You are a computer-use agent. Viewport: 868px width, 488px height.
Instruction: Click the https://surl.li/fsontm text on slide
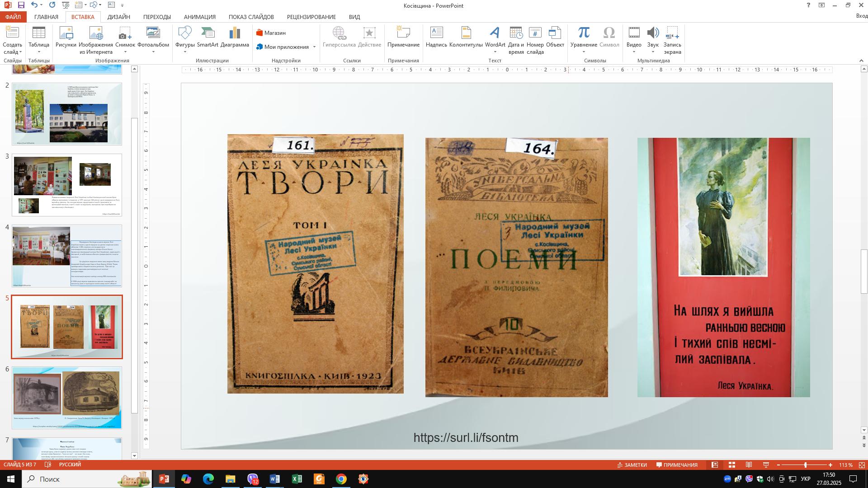[466, 437]
